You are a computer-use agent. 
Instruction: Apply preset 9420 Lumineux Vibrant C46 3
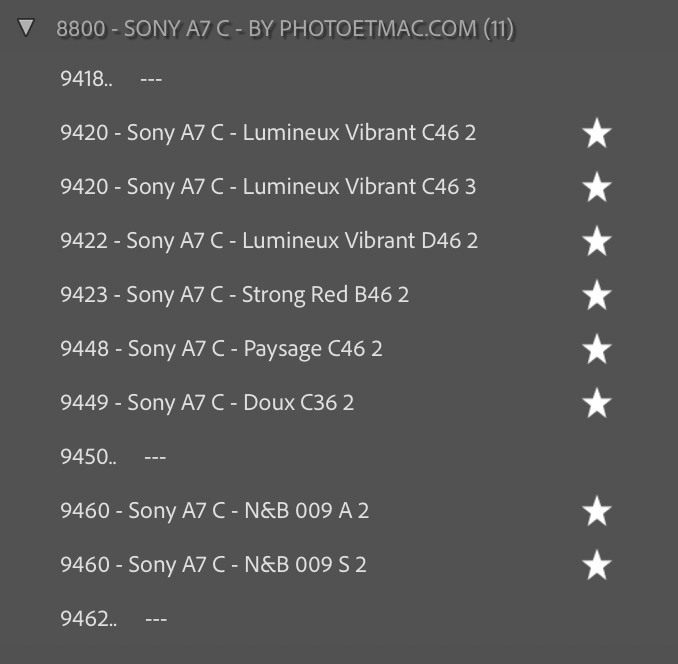click(x=268, y=187)
